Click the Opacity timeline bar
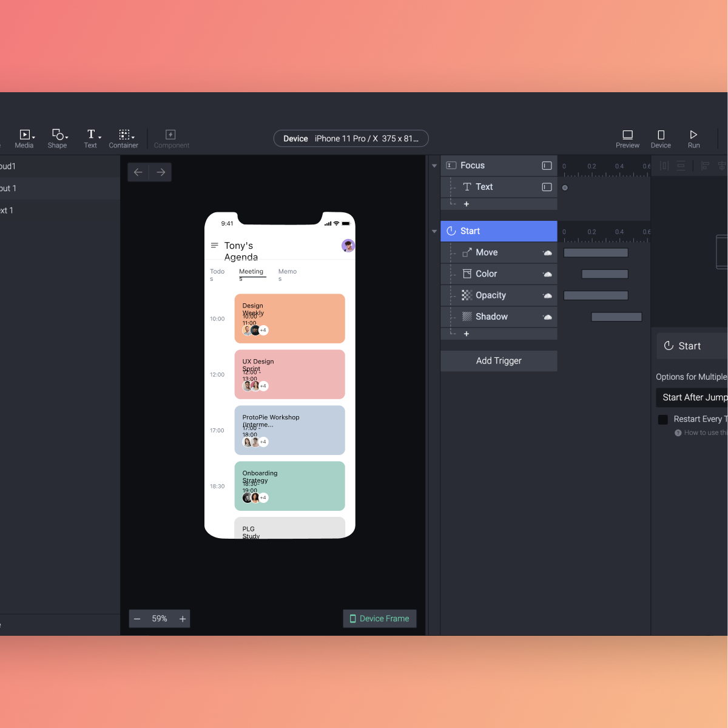The height and width of the screenshot is (728, 728). [x=596, y=295]
